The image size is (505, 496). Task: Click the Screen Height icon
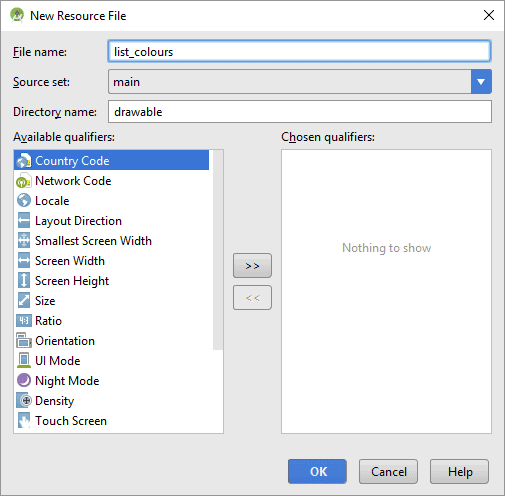click(24, 281)
